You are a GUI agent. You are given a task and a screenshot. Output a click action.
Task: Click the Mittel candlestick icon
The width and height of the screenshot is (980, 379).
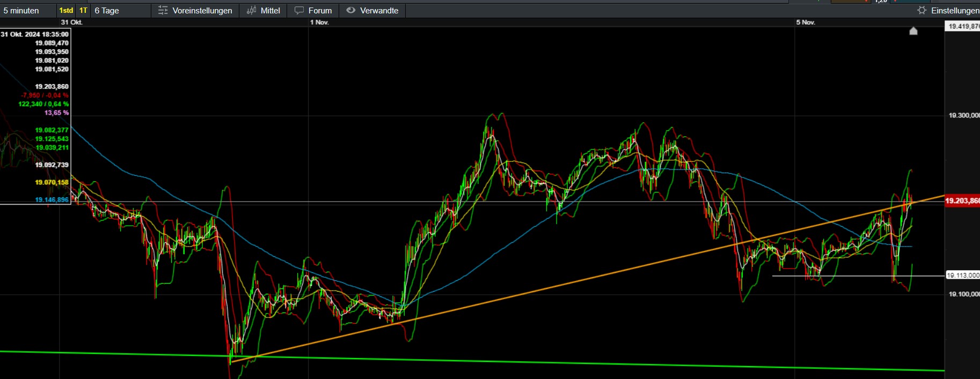tap(251, 11)
